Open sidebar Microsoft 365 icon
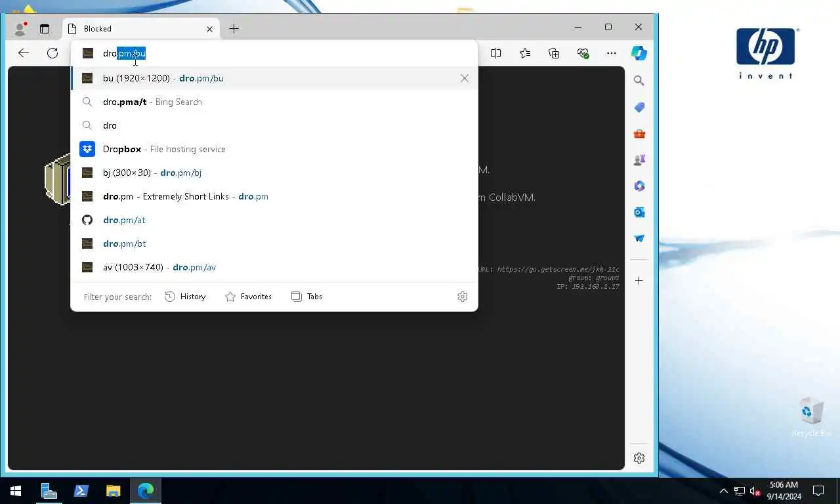This screenshot has height=504, width=840. click(639, 186)
